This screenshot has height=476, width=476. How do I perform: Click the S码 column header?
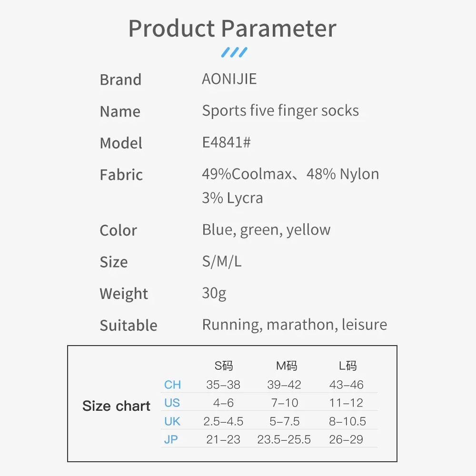pyautogui.click(x=224, y=366)
